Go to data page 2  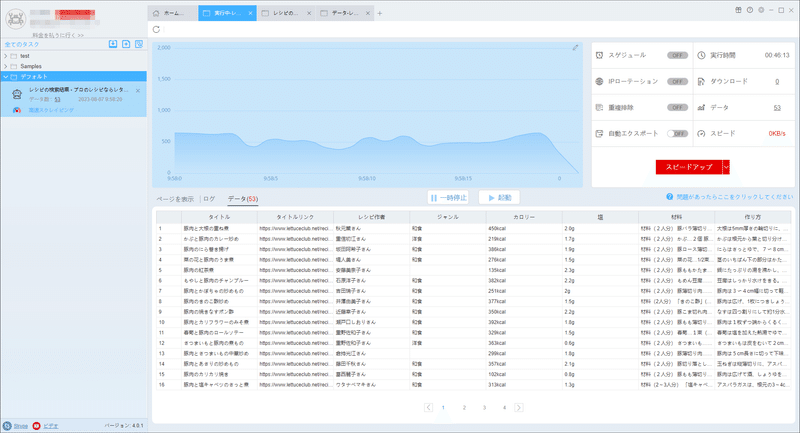point(464,407)
